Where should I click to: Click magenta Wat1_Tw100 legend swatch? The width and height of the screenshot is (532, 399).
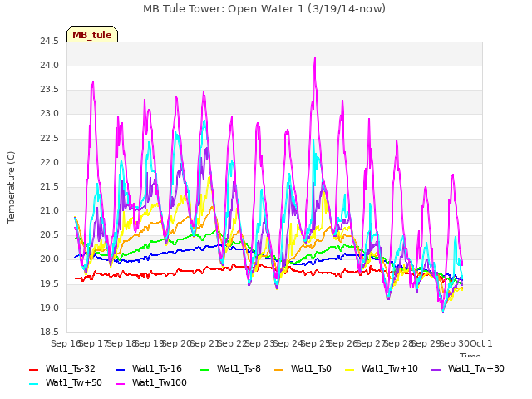tap(121, 384)
